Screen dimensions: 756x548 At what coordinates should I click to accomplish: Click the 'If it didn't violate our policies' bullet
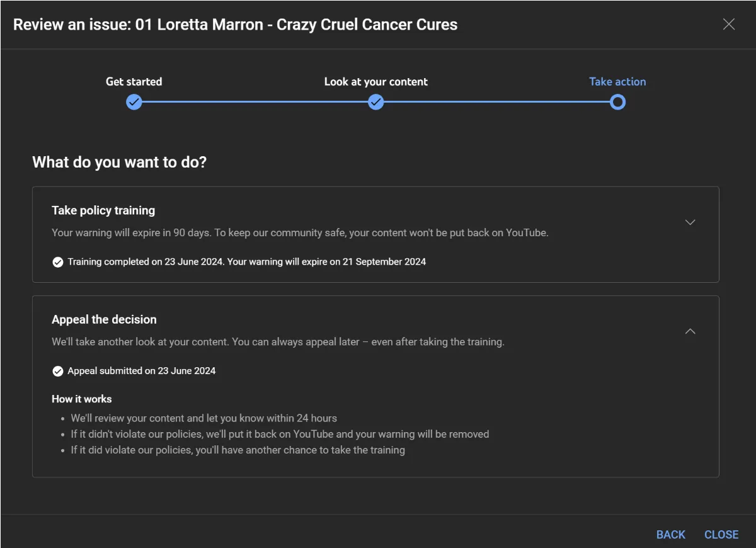280,434
